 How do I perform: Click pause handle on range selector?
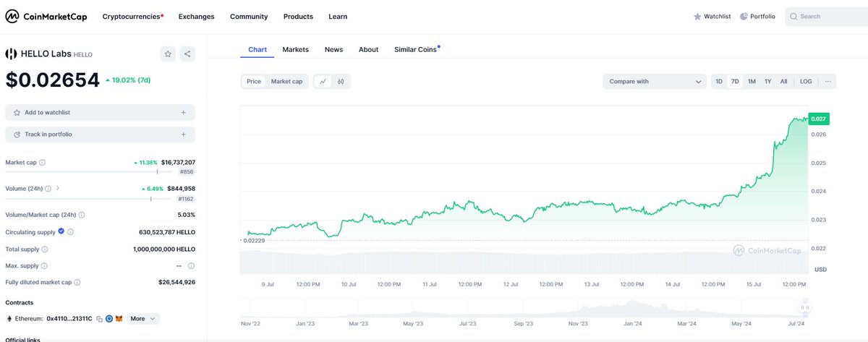click(804, 308)
